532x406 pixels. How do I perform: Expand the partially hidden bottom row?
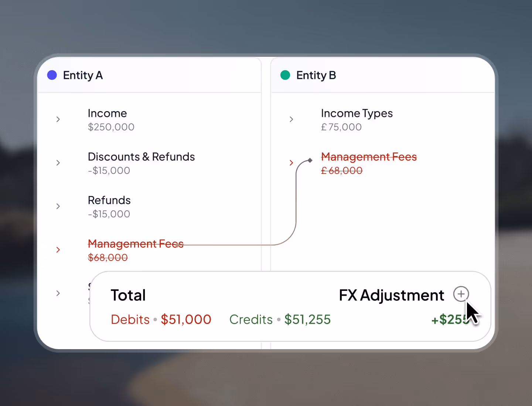point(58,293)
